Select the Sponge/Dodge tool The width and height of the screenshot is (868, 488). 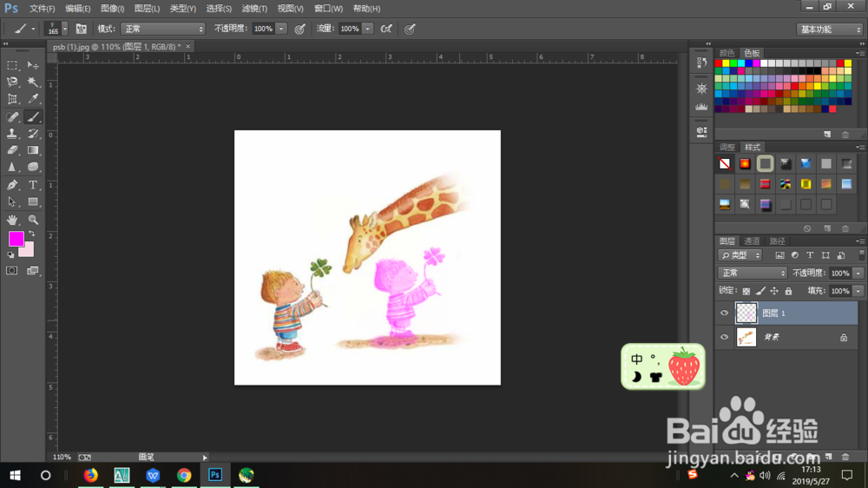coord(33,167)
